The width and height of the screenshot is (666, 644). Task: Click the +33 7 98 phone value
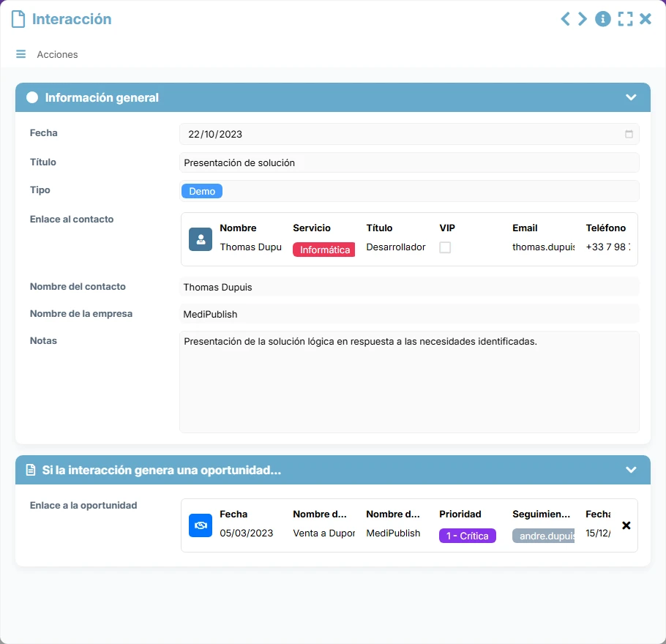(x=607, y=247)
